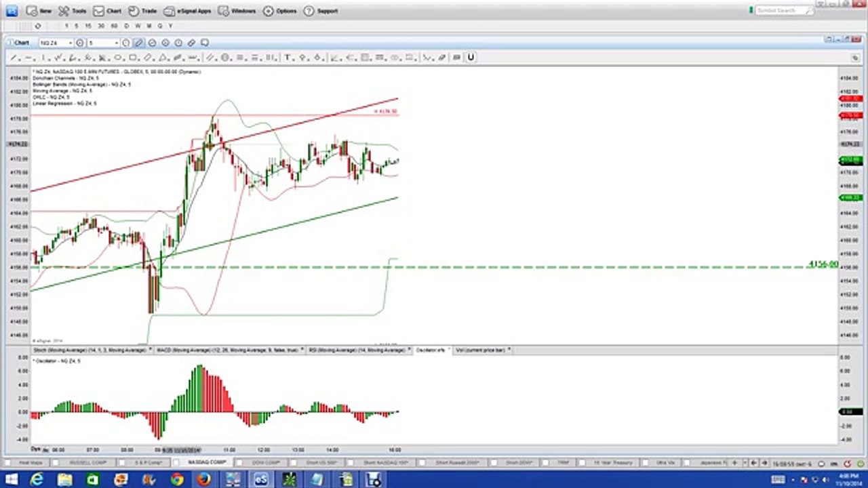Tick the checkbox beside S & P Comp page
The image size is (868, 488).
[x=122, y=462]
